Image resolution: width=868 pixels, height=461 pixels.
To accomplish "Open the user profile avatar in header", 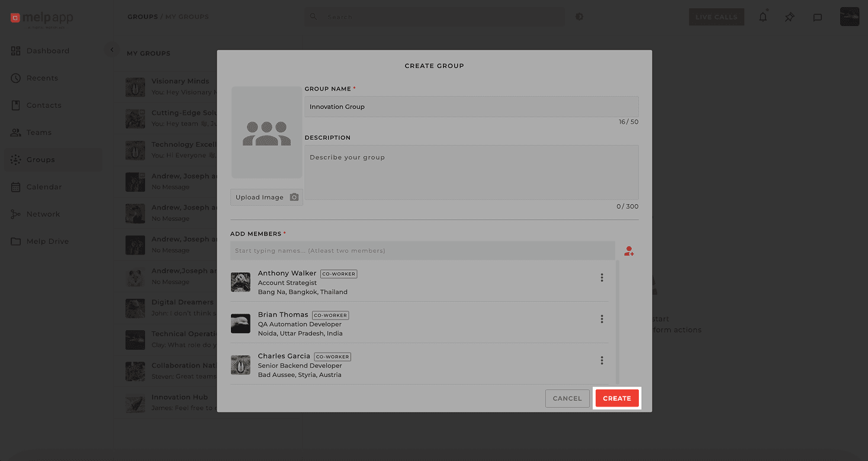I will [x=849, y=17].
